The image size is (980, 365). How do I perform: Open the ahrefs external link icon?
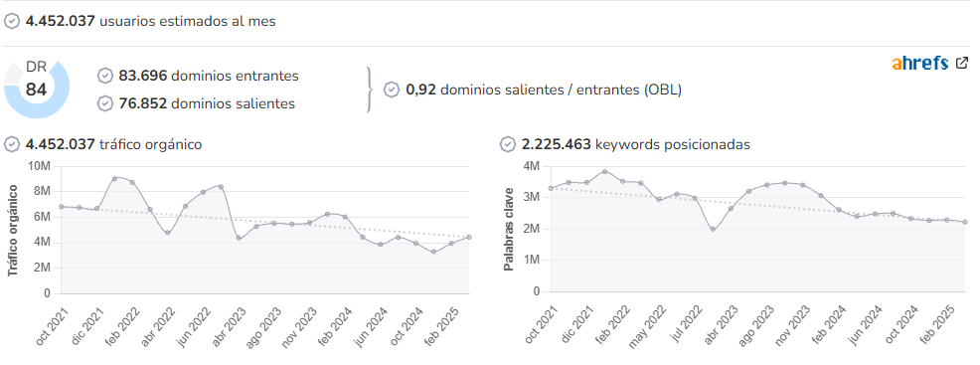click(962, 63)
